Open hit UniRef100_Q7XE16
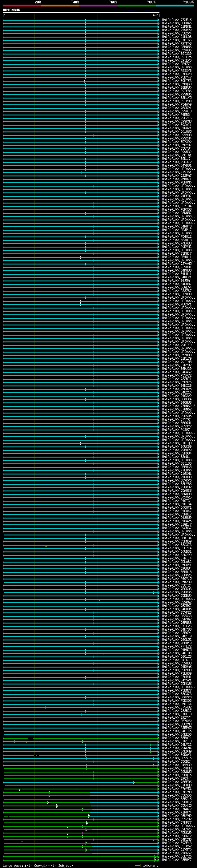The height and width of the screenshot is (868, 197). 177,20
